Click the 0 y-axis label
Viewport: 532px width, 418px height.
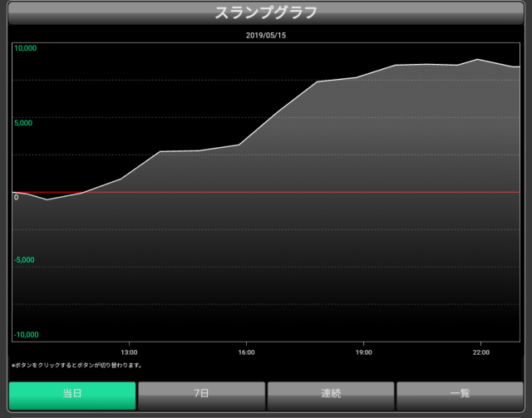click(x=16, y=198)
